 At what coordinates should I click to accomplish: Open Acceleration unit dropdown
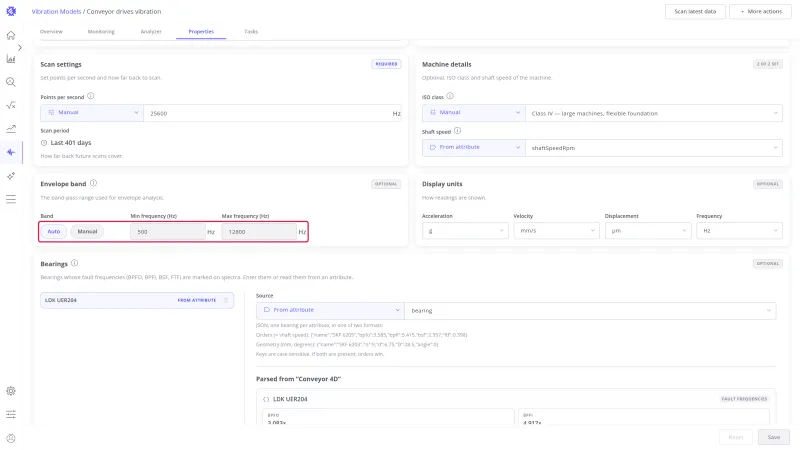pos(465,231)
